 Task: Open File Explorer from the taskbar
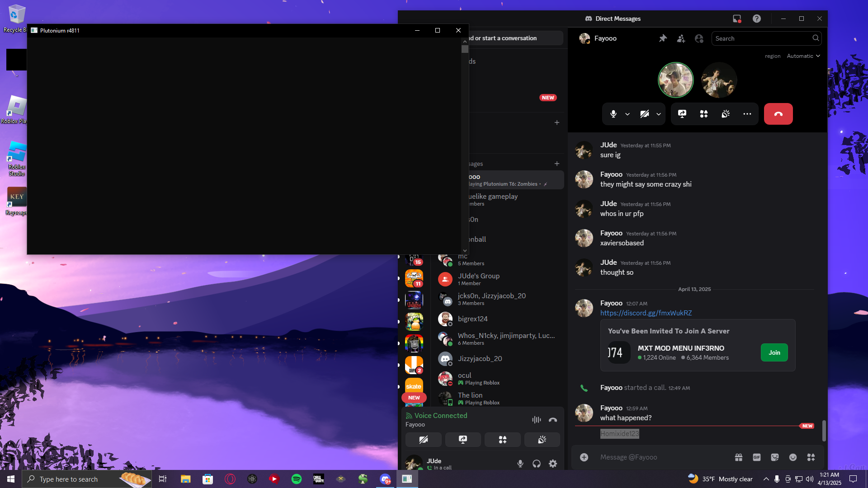185,479
